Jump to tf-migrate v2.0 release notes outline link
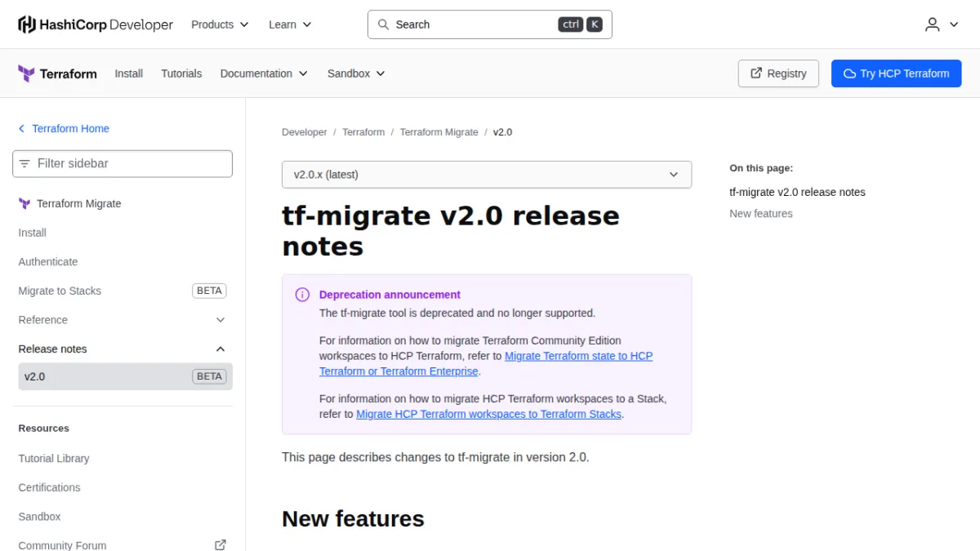This screenshot has width=980, height=551. pyautogui.click(x=797, y=193)
